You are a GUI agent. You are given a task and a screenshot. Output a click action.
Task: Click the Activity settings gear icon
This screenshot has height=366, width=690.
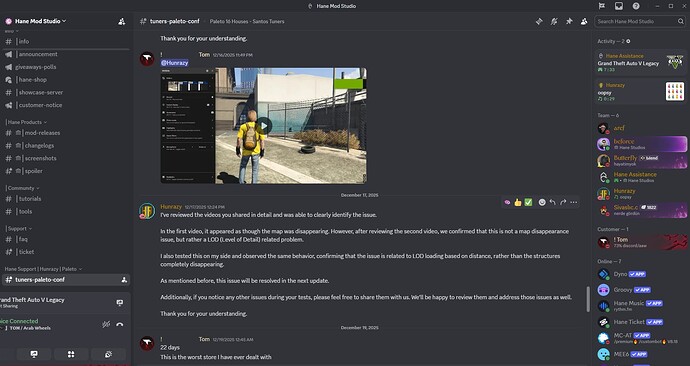click(628, 41)
